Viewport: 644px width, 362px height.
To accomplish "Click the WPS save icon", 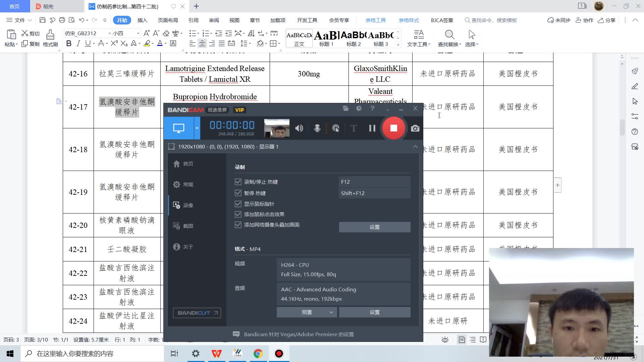I will [42, 20].
